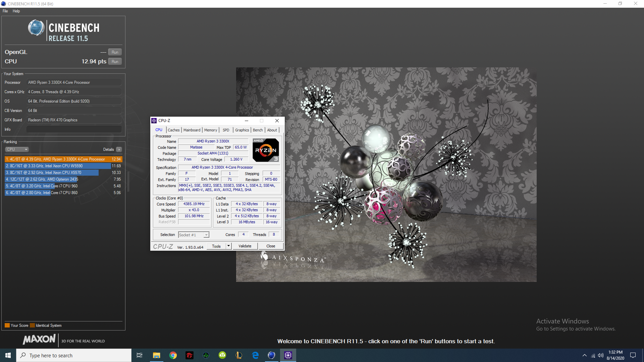This screenshot has width=644, height=362.
Task: Switch to Cinebench taskbar icon
Action: [x=272, y=355]
